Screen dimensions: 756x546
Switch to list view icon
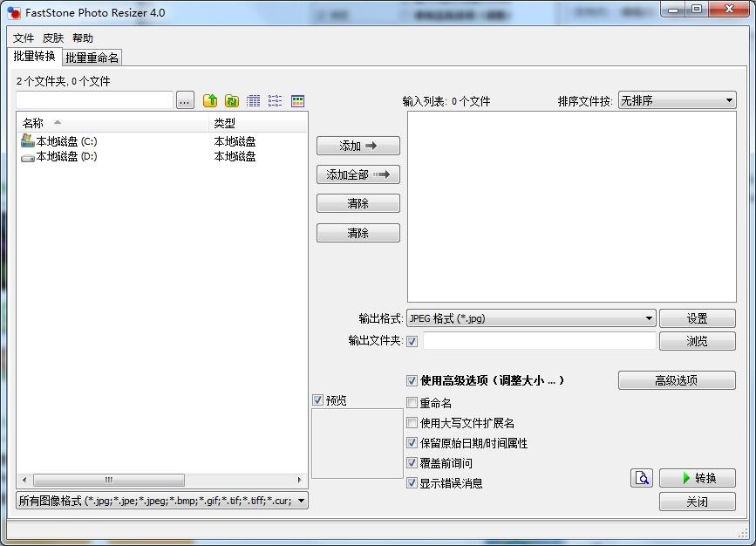276,100
